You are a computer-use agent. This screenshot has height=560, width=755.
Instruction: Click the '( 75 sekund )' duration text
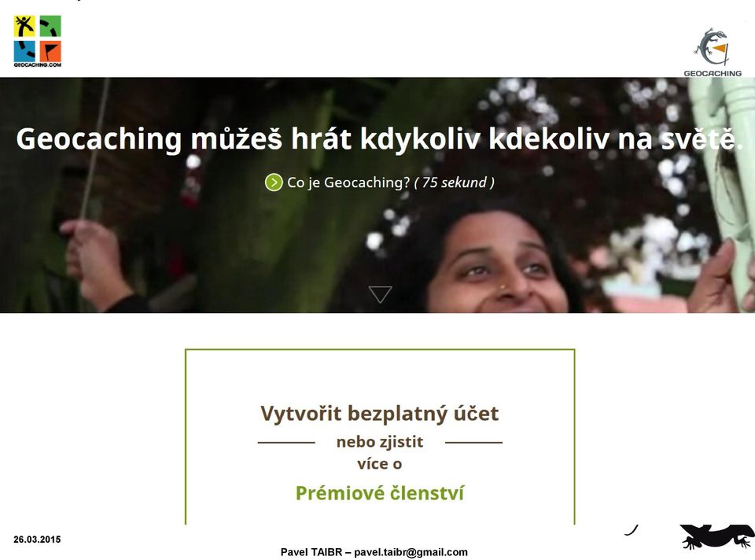454,182
